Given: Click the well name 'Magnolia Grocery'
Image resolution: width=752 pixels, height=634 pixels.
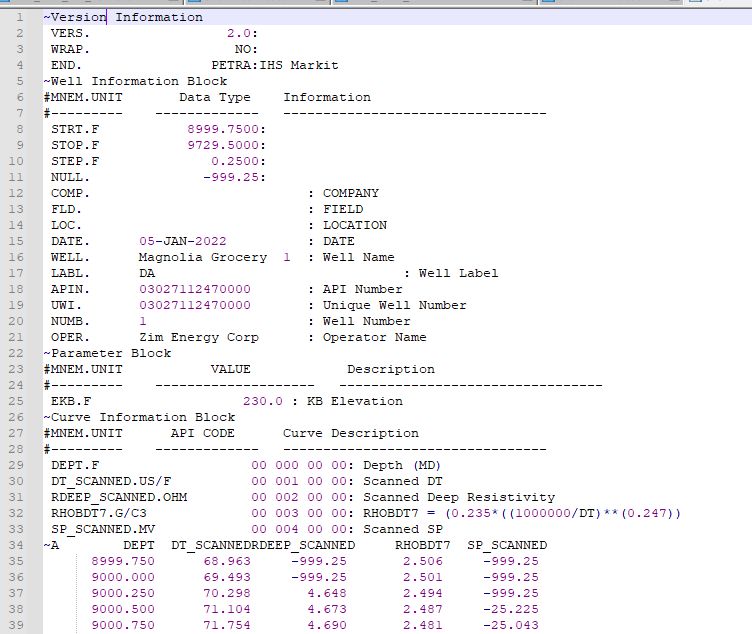Looking at the screenshot, I should tap(203, 257).
